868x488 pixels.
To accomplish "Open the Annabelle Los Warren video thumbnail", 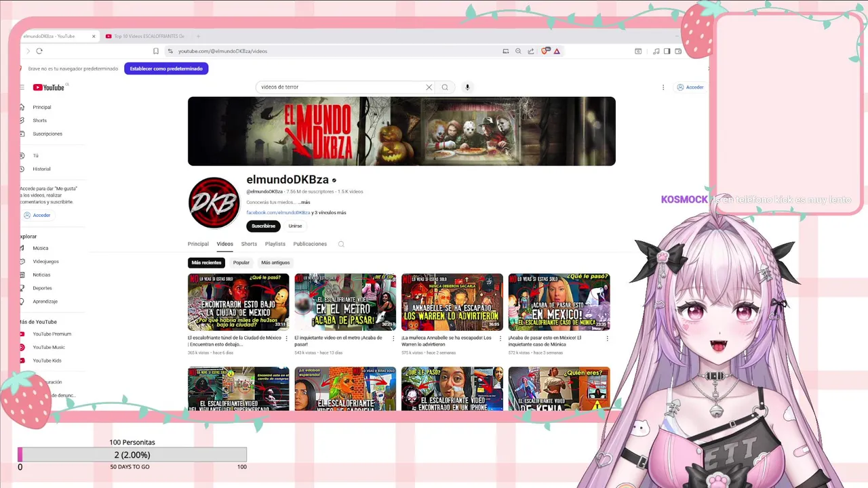I will (452, 302).
